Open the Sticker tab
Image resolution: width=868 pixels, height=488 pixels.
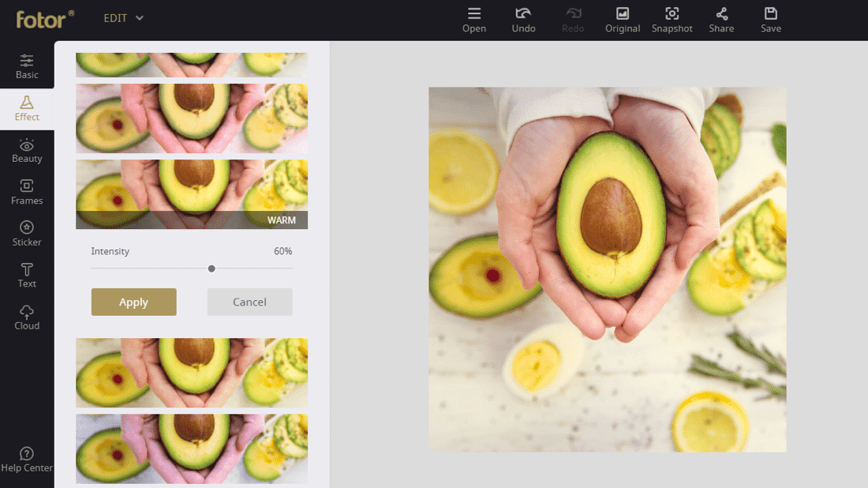tap(27, 234)
